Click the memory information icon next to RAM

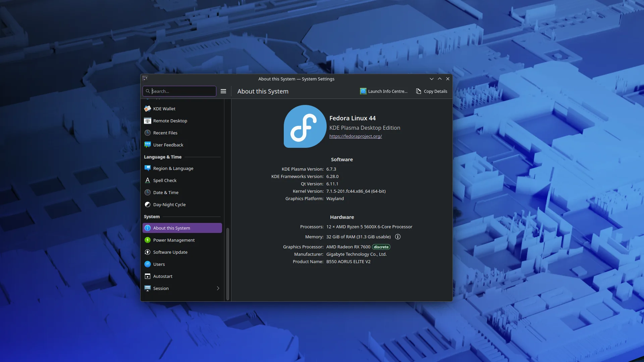pos(398,237)
